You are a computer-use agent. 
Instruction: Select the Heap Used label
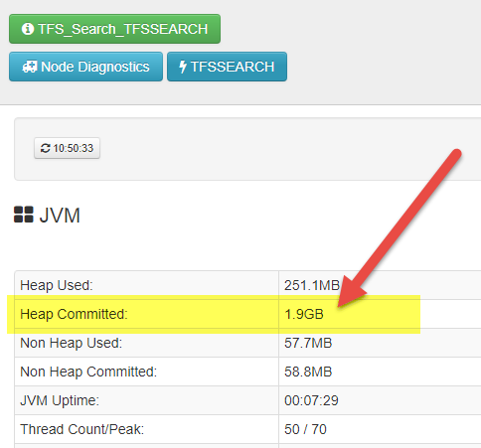[x=57, y=285]
